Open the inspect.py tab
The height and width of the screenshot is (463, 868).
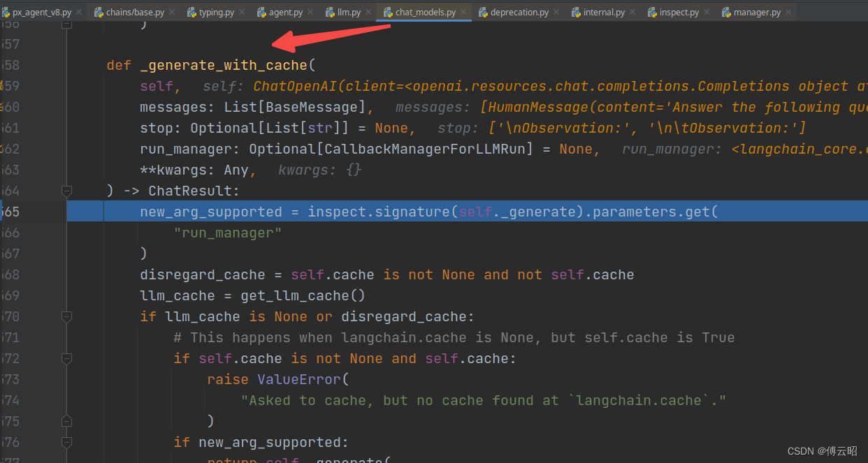coord(678,13)
